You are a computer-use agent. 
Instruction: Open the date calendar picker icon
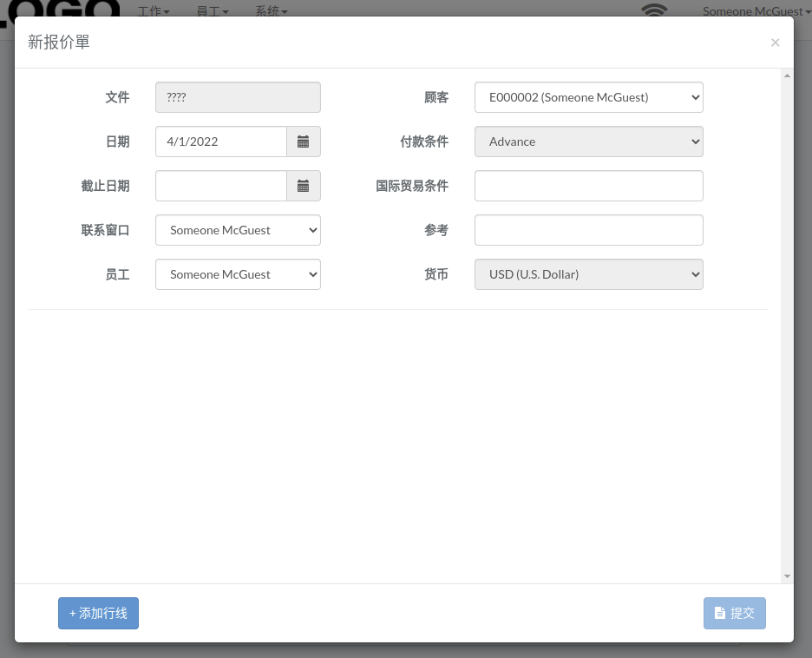tap(304, 141)
